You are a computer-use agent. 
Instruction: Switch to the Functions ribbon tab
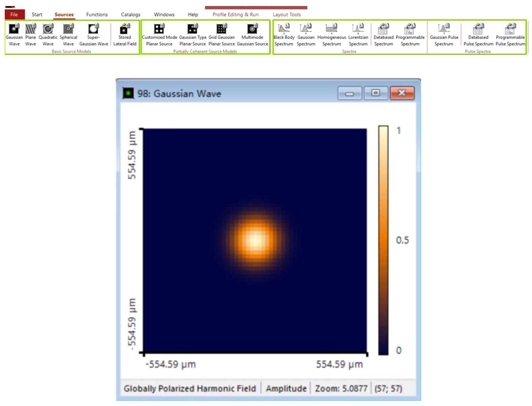tap(97, 14)
